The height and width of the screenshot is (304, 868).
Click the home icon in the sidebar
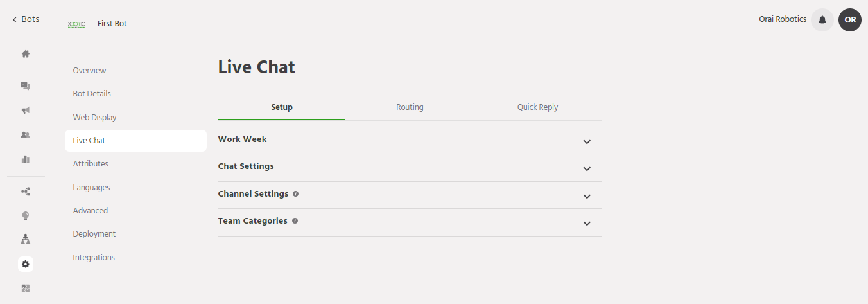[26, 54]
